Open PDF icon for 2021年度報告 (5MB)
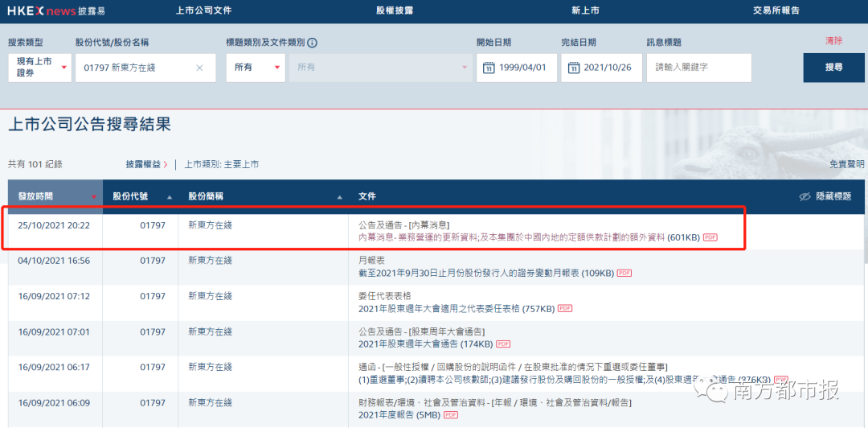The width and height of the screenshot is (868, 428). [x=452, y=414]
